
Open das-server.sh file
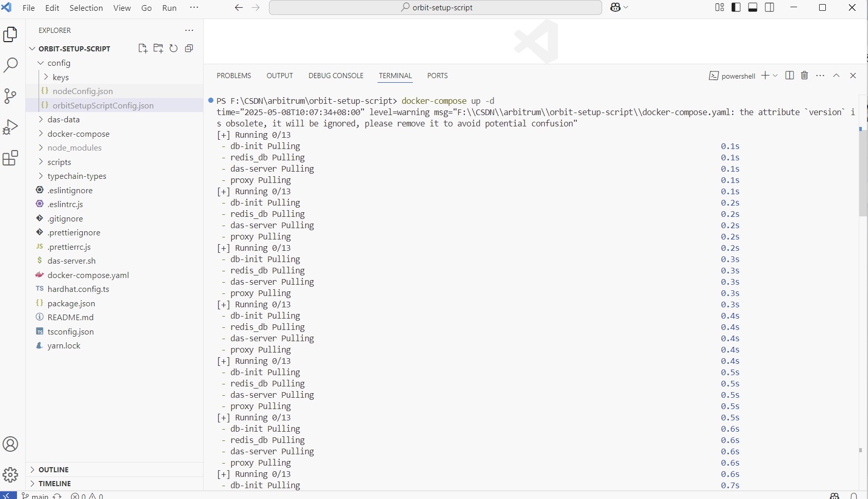114,261
